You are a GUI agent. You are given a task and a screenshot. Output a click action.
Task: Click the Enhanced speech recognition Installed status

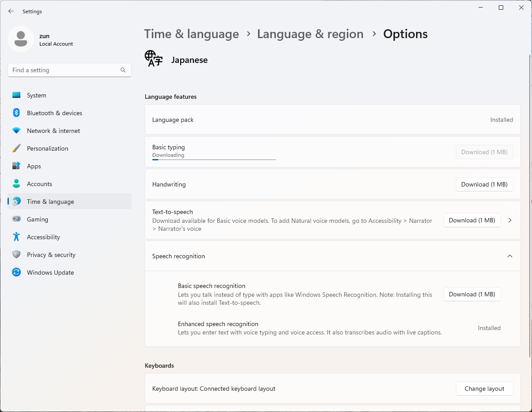tap(489, 328)
